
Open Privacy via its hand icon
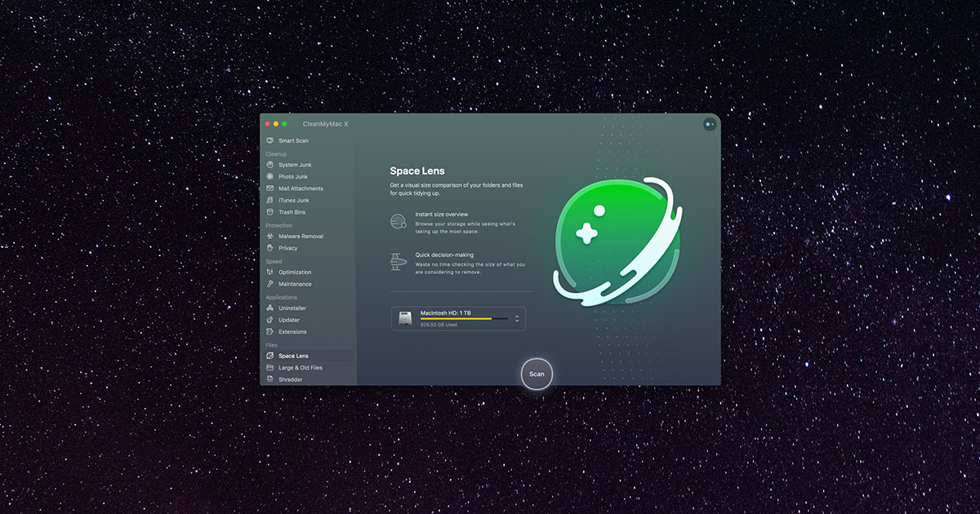(x=269, y=248)
